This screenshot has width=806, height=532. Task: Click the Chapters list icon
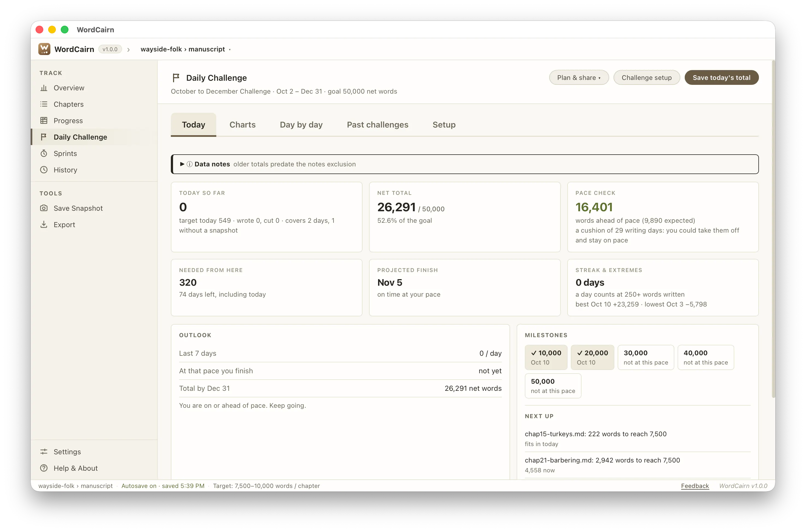pos(44,104)
